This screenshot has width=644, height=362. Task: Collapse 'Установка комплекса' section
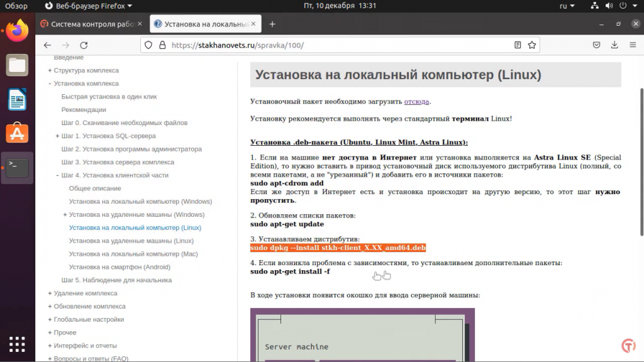coord(50,84)
